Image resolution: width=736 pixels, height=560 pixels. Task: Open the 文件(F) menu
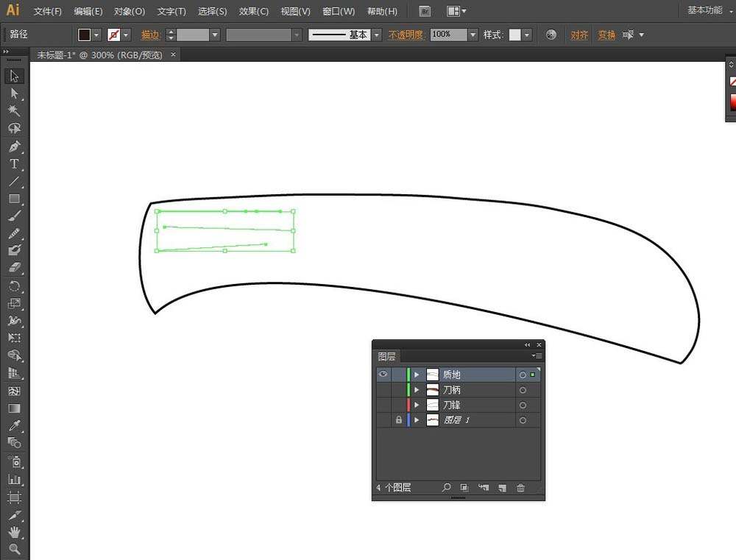pos(47,11)
